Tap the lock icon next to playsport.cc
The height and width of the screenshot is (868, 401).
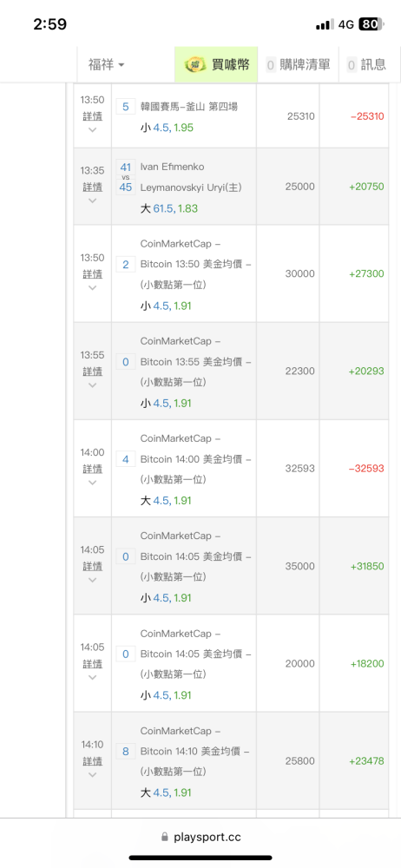(165, 837)
